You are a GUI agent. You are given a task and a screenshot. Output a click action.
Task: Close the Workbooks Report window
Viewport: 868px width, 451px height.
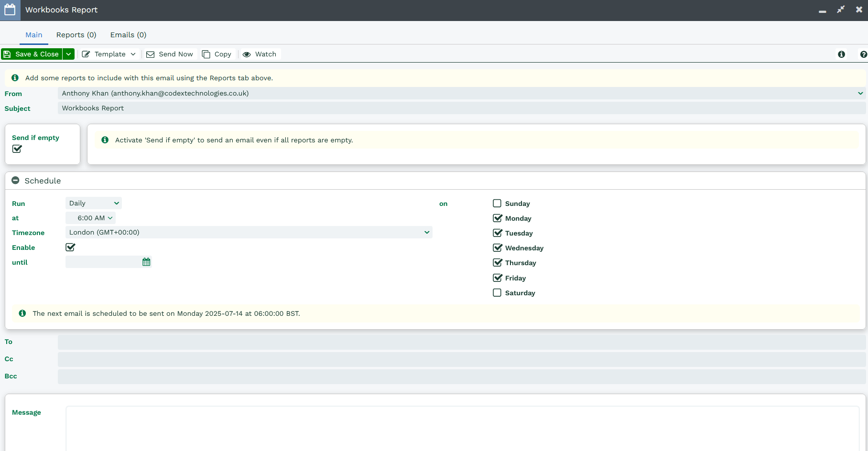859,10
